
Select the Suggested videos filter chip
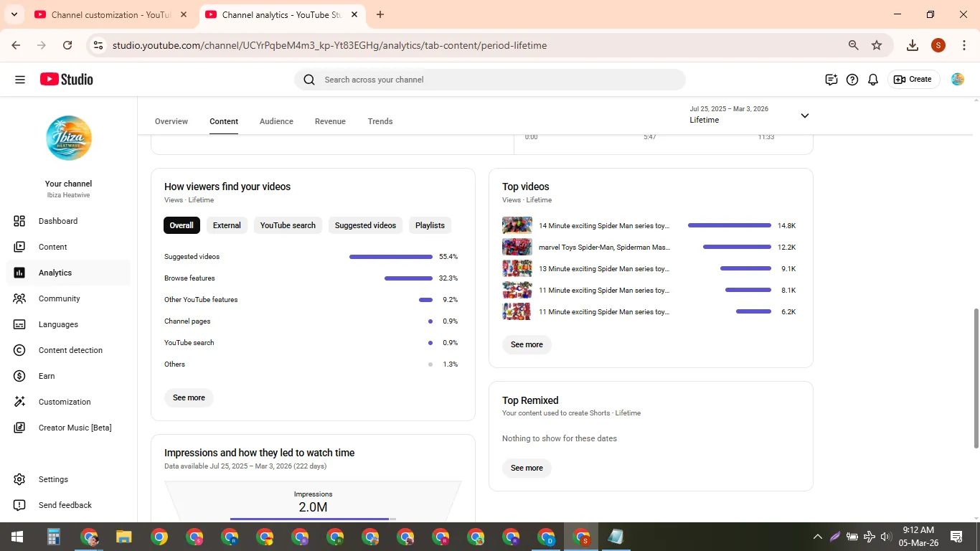(365, 225)
